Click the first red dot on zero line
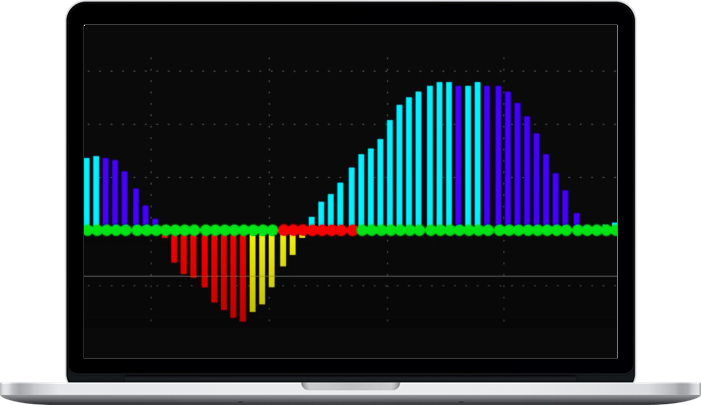The image size is (701, 405). click(x=283, y=230)
